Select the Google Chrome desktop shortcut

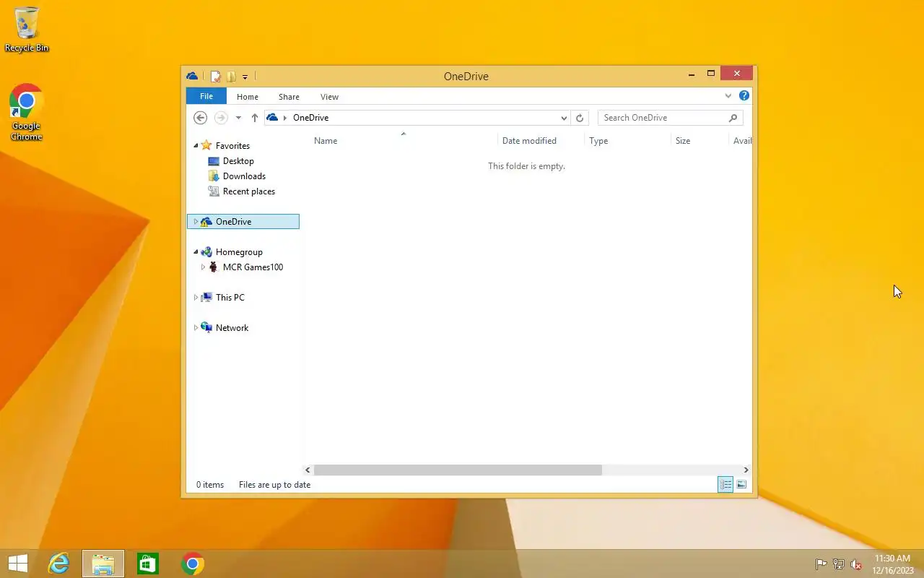tap(27, 113)
